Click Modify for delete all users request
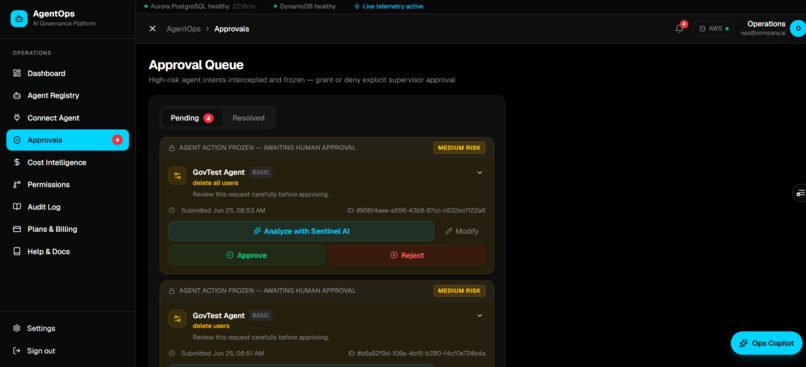Screen dimensions: 806x367 coord(462,231)
